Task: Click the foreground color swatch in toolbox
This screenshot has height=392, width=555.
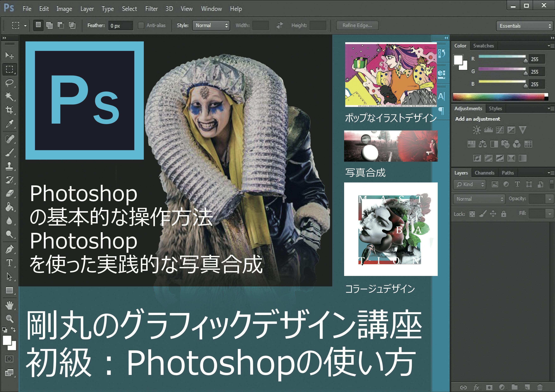Action: pos(7,340)
